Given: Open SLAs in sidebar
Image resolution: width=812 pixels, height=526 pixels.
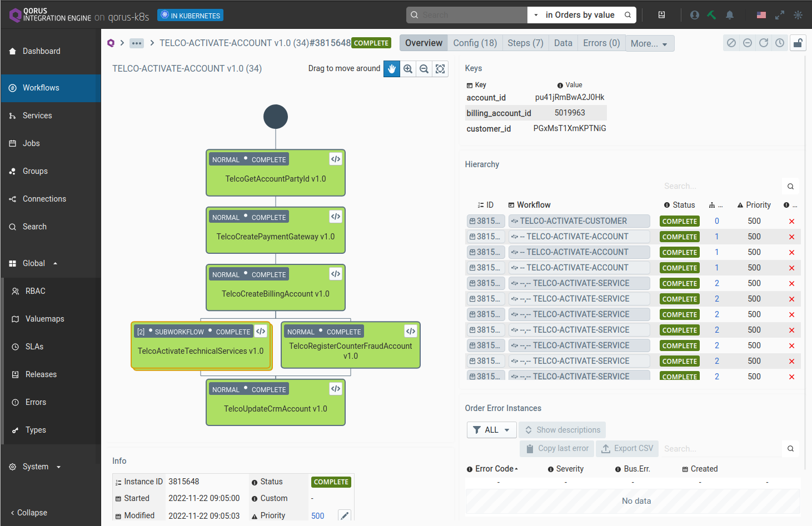Looking at the screenshot, I should pyautogui.click(x=52, y=347).
